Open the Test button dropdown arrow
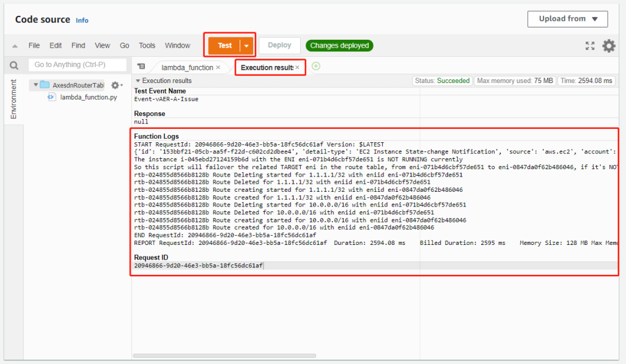The width and height of the screenshot is (626, 364). click(x=247, y=46)
